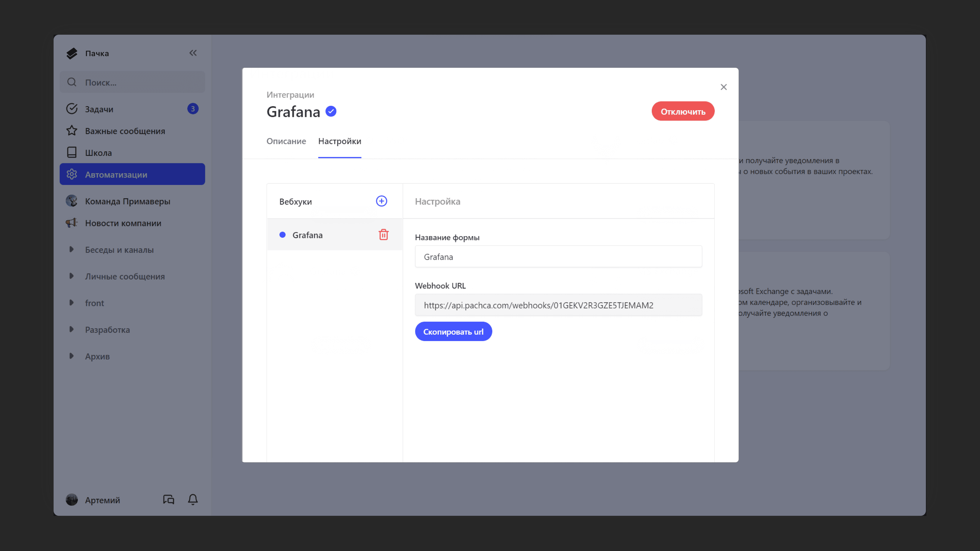Image resolution: width=980 pixels, height=551 pixels.
Task: Click the Поиск search field
Action: point(132,82)
